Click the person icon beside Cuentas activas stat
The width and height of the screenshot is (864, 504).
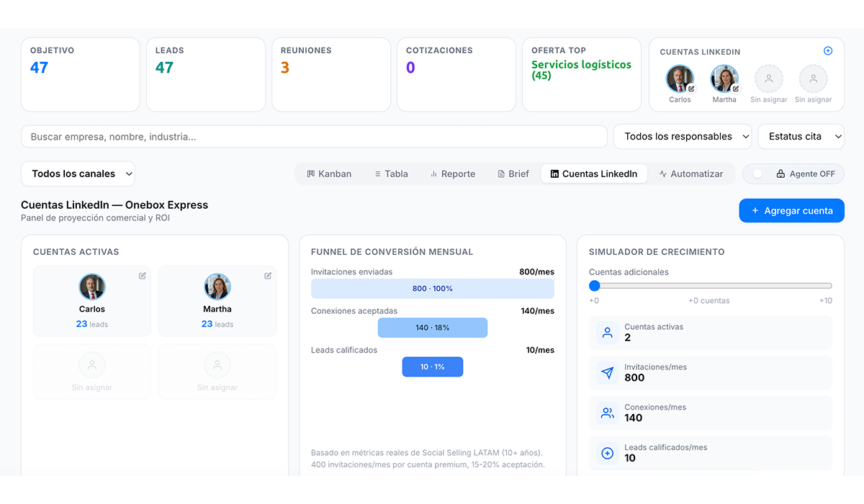pos(607,333)
